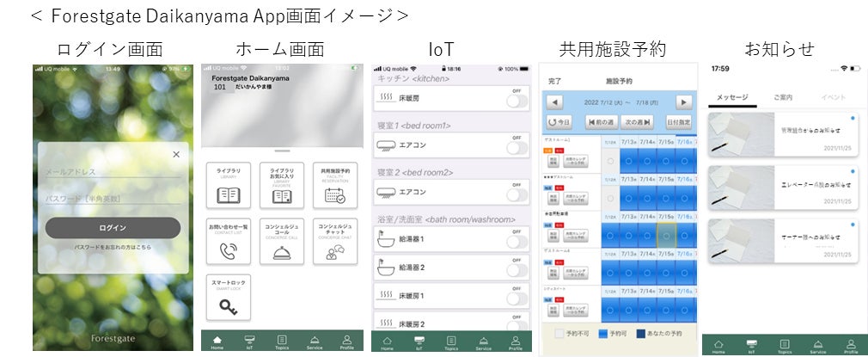Tap the 日付指定 date picker button
This screenshot has height=357, width=868.
pyautogui.click(x=679, y=122)
